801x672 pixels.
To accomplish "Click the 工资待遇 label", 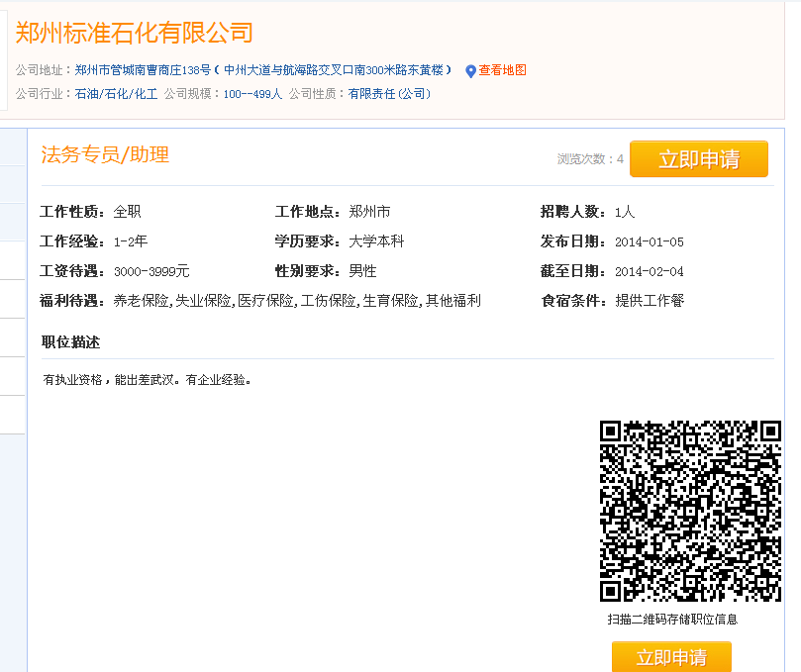I will (72, 271).
